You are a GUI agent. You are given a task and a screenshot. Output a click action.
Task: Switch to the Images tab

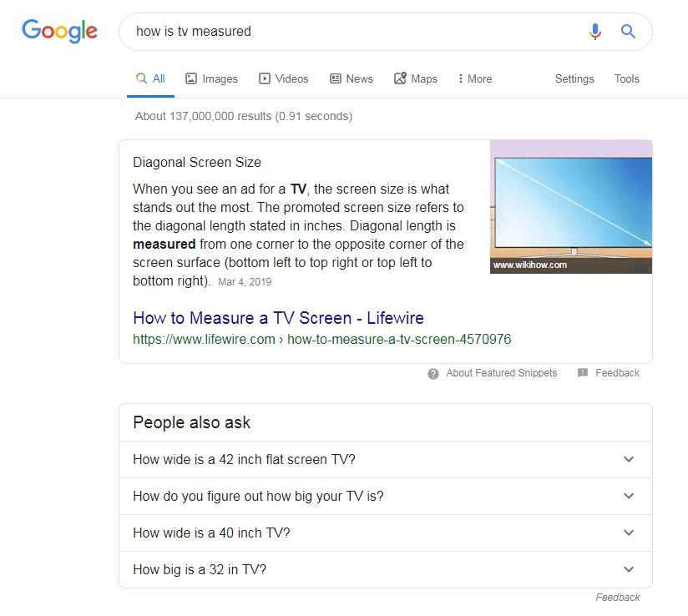(211, 79)
